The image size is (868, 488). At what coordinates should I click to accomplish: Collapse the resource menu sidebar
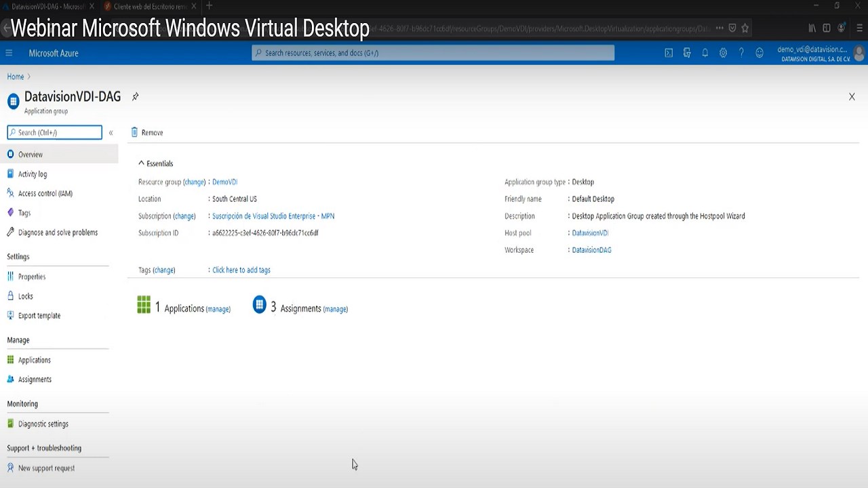click(111, 133)
